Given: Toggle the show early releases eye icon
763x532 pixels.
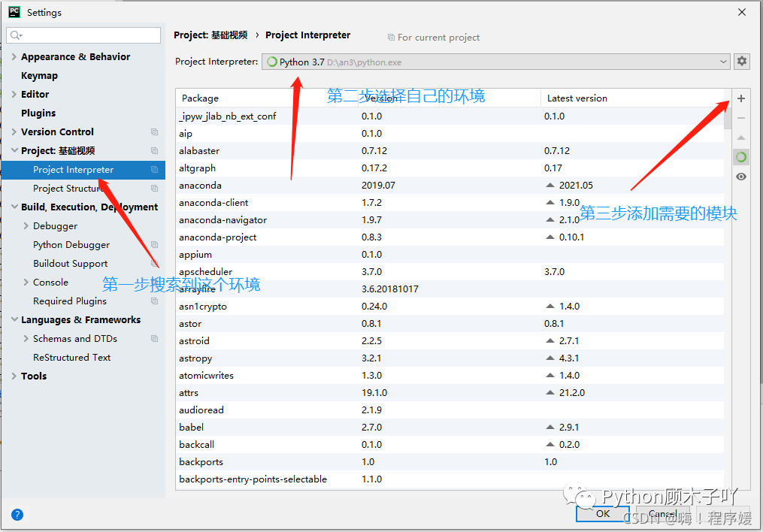Looking at the screenshot, I should [x=741, y=177].
